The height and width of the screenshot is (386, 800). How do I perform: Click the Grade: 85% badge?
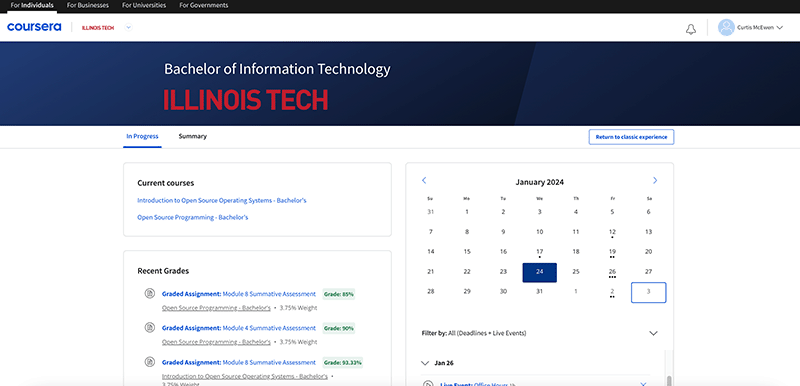point(338,294)
